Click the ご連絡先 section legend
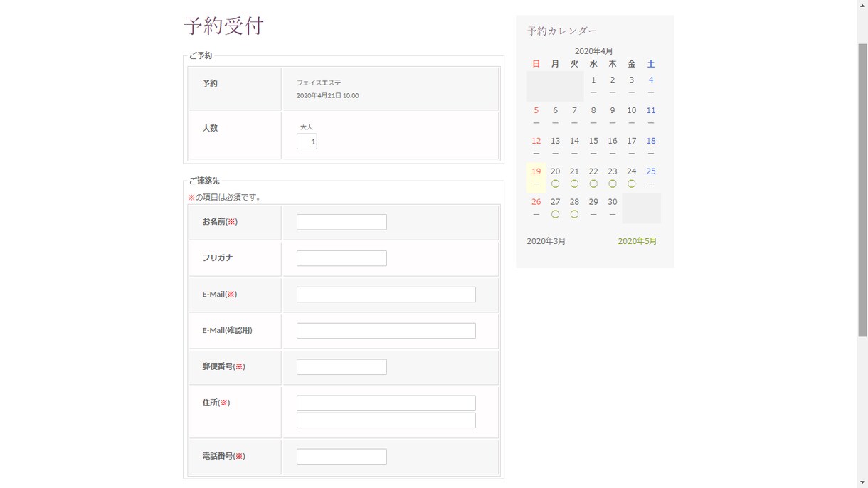868x488 pixels. 204,181
